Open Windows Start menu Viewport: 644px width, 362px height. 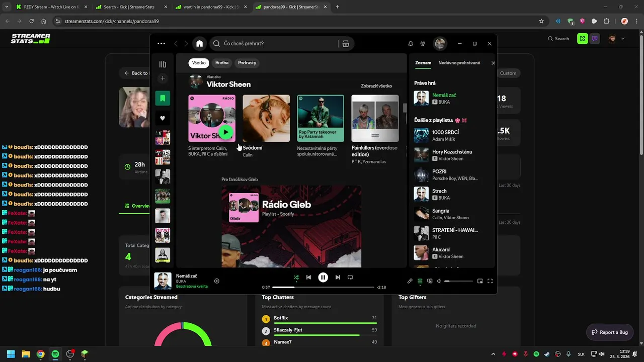pyautogui.click(x=11, y=354)
